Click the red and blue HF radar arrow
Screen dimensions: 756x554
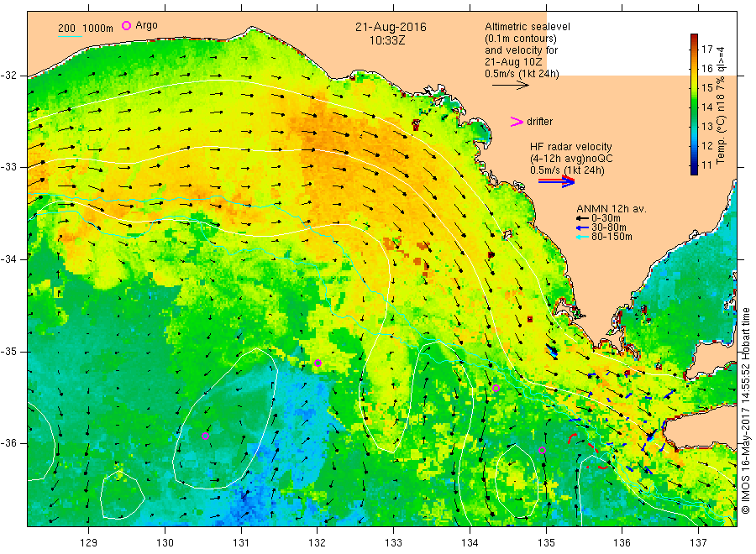click(x=556, y=181)
